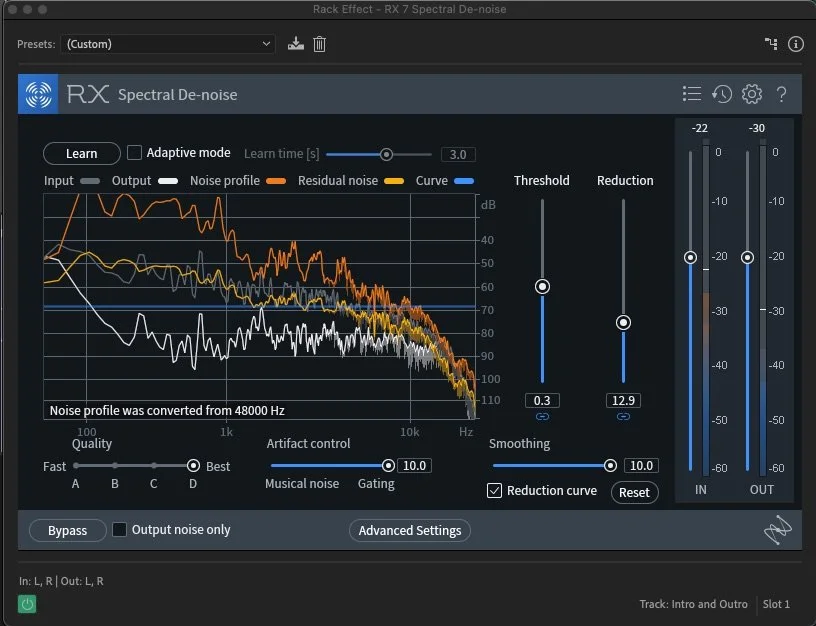Screen dimensions: 816x626
Task: Click the IN gain slider handle
Action: pos(691,257)
